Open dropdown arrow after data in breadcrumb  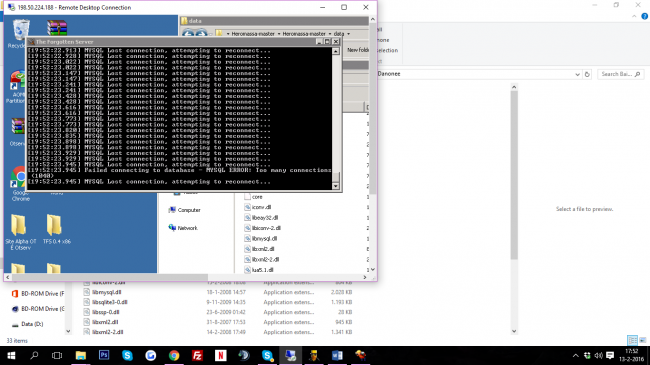[349, 34]
